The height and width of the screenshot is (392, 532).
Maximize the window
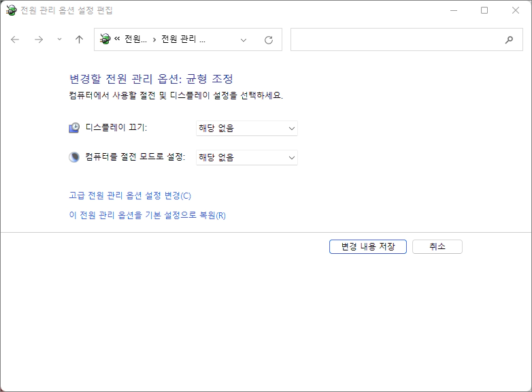pyautogui.click(x=484, y=10)
